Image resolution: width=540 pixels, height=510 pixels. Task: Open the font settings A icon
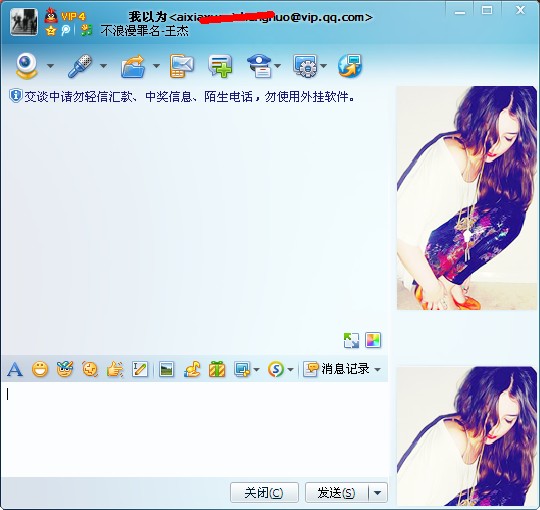coord(15,370)
